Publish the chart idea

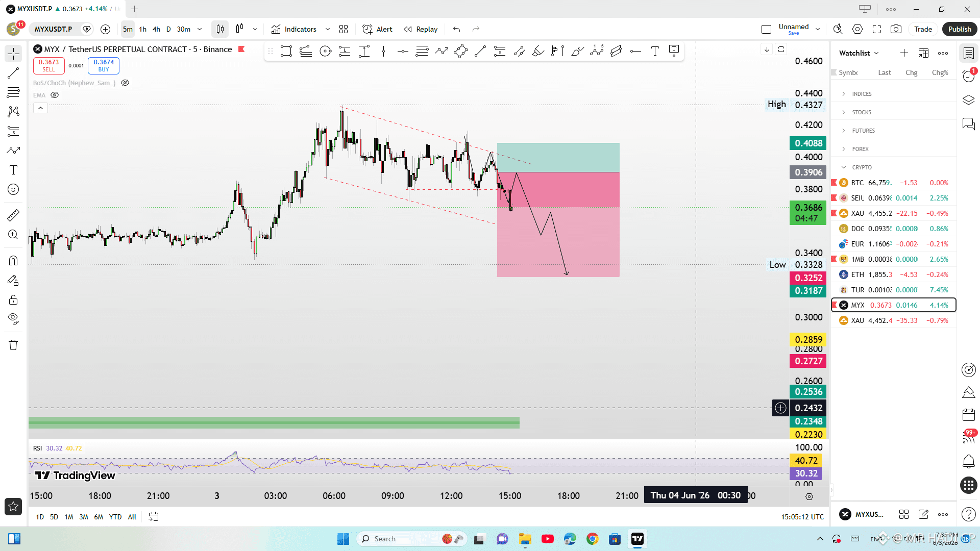click(x=960, y=29)
